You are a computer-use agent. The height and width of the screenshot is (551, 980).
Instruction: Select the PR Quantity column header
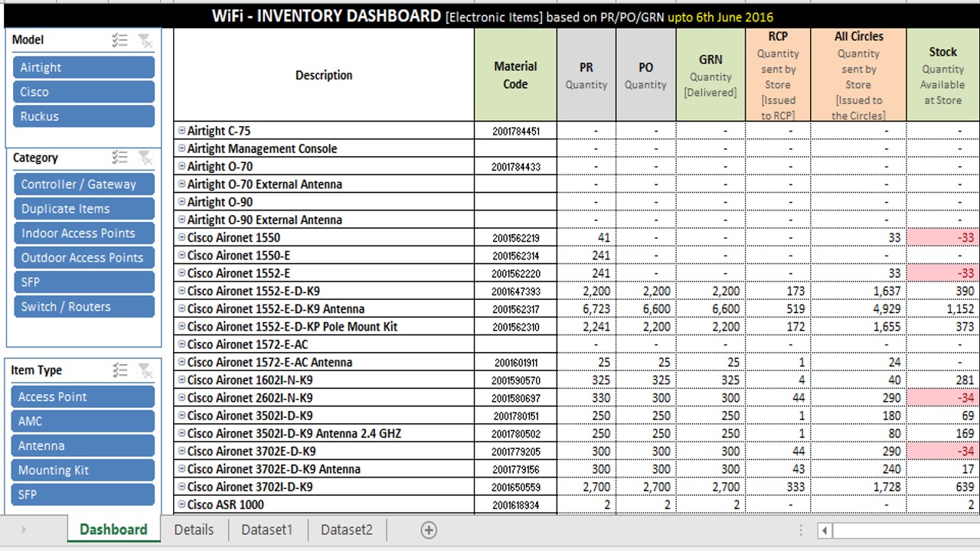click(586, 75)
